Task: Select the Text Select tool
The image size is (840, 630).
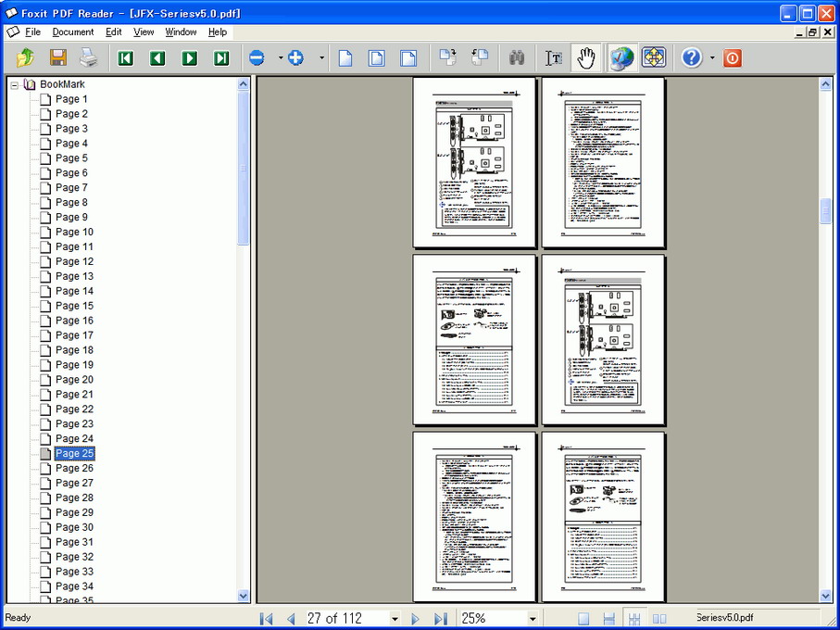Action: click(554, 57)
